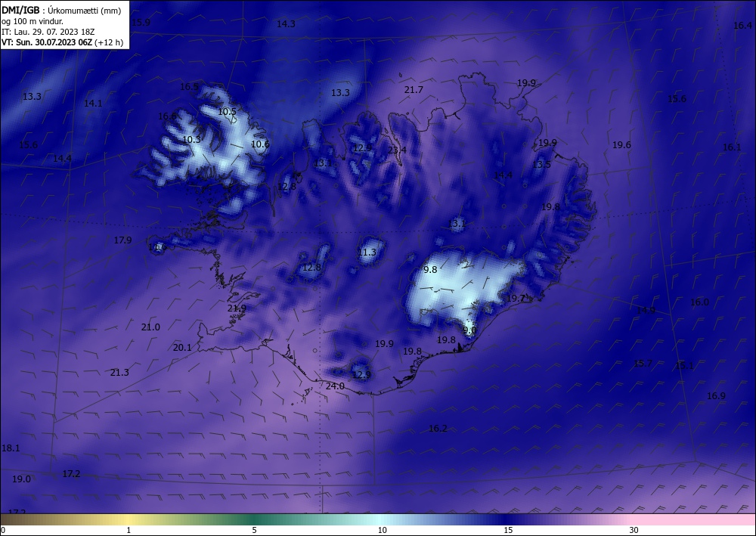Image resolution: width=756 pixels, height=536 pixels.
Task: Click the 16.2 value south of Iceland
Action: [438, 429]
